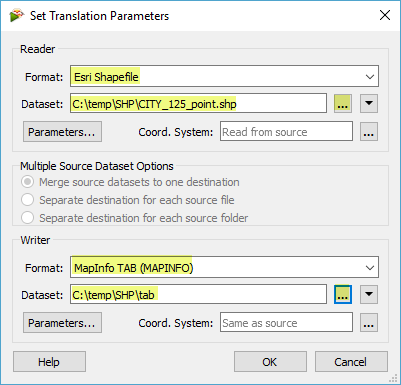Click the Reader Coord. System field

coord(286,131)
